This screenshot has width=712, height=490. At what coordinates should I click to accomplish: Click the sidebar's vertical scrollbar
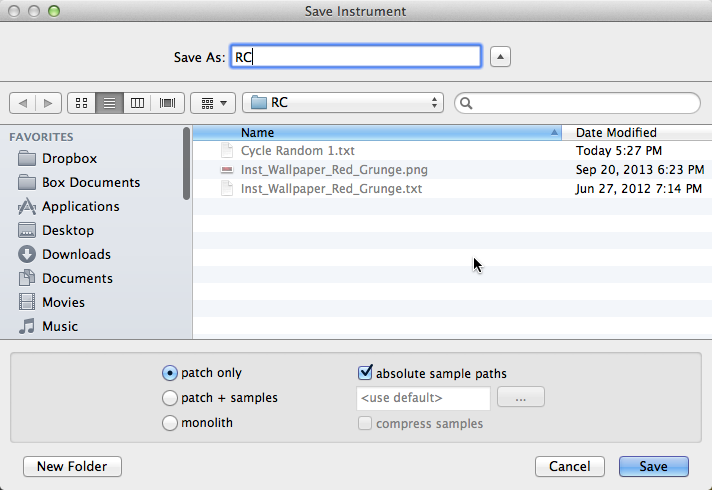[186, 163]
